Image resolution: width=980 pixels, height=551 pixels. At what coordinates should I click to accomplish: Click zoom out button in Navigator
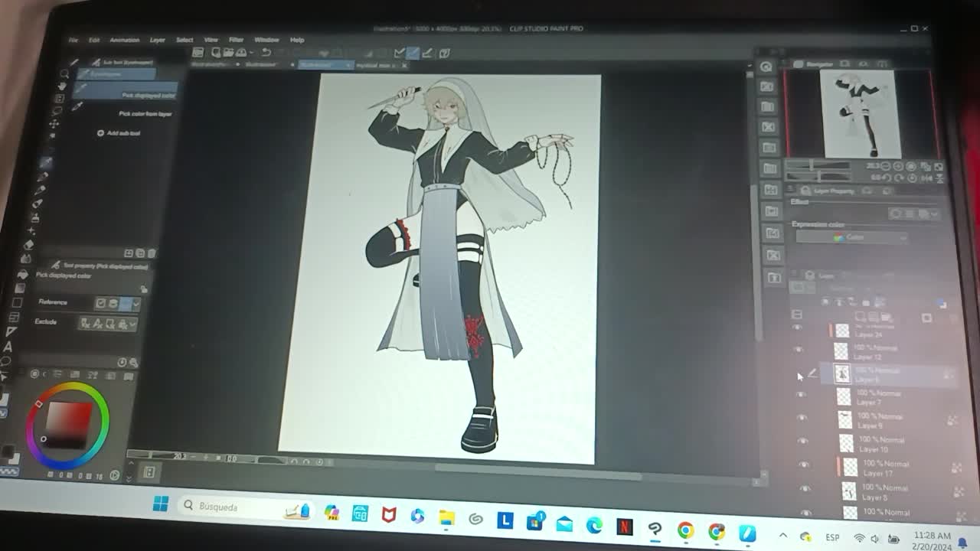[x=886, y=166]
